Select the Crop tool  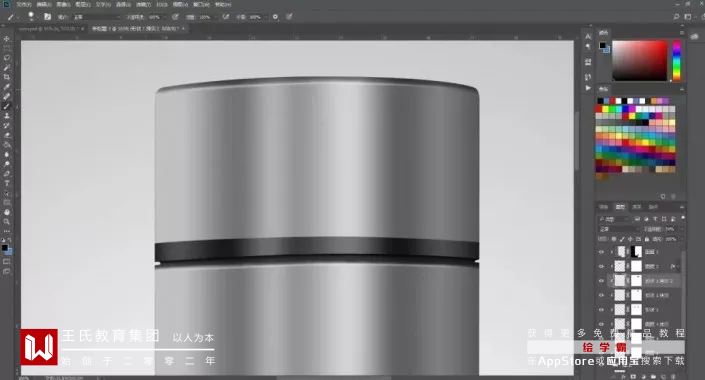point(7,77)
